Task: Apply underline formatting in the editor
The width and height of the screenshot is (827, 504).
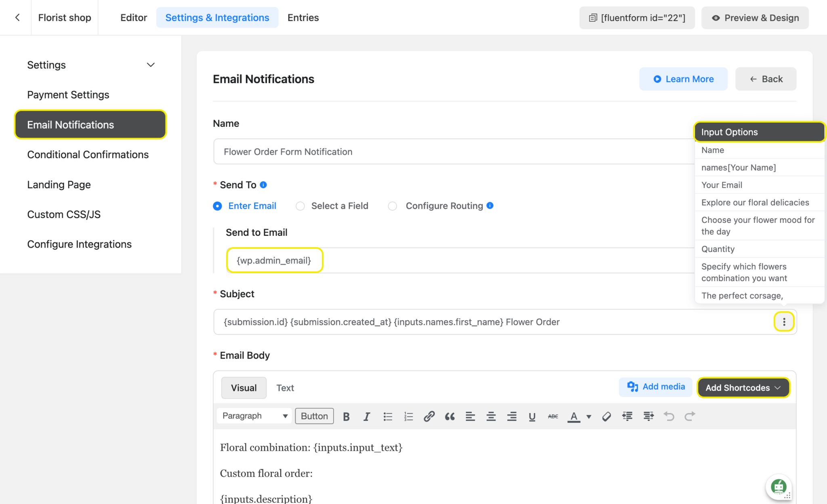Action: coord(532,416)
